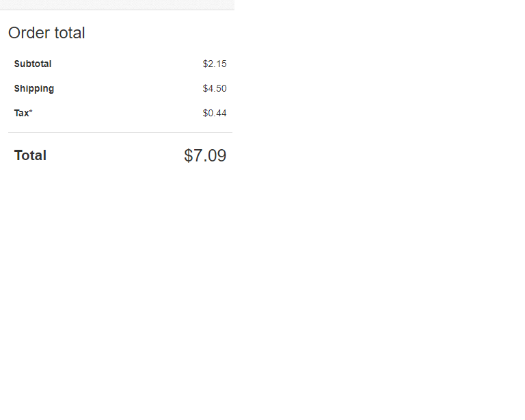The width and height of the screenshot is (525, 420).
Task: Click the $0.44 tax amount
Action: pos(215,114)
